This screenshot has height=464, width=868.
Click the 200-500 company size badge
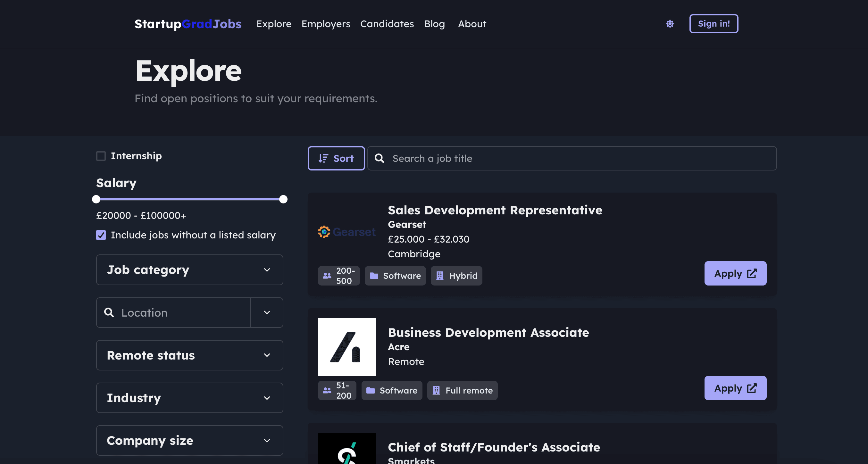[338, 276]
